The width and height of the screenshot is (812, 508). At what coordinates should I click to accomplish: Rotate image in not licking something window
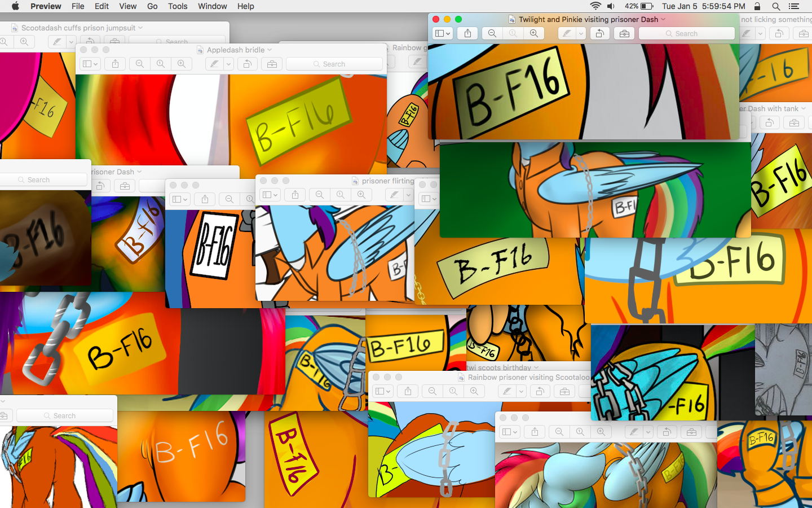pos(779,33)
